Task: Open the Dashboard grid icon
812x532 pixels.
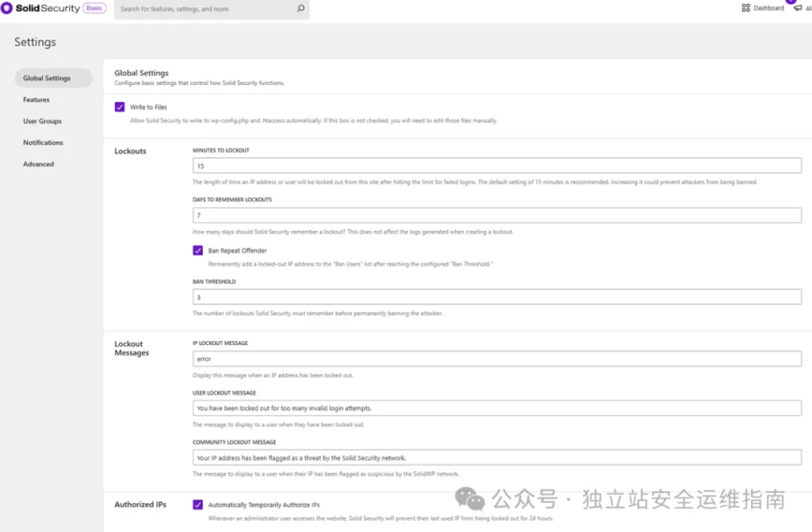Action: click(x=745, y=8)
